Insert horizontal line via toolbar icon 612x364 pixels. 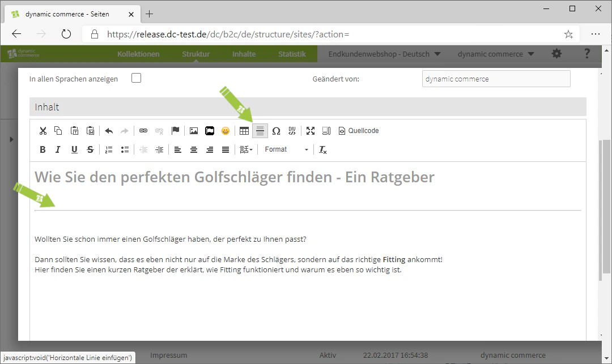(260, 131)
